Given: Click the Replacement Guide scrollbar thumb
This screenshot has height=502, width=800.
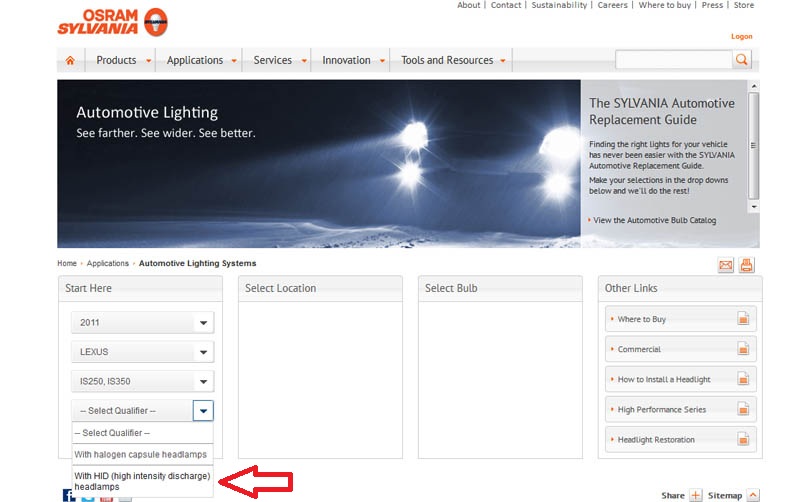Looking at the screenshot, I should tap(754, 145).
